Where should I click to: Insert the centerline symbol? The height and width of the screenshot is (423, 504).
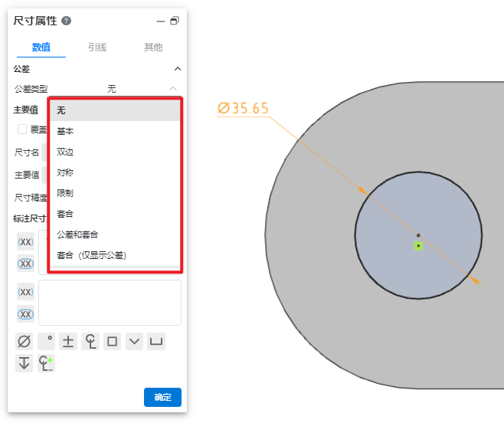point(90,342)
